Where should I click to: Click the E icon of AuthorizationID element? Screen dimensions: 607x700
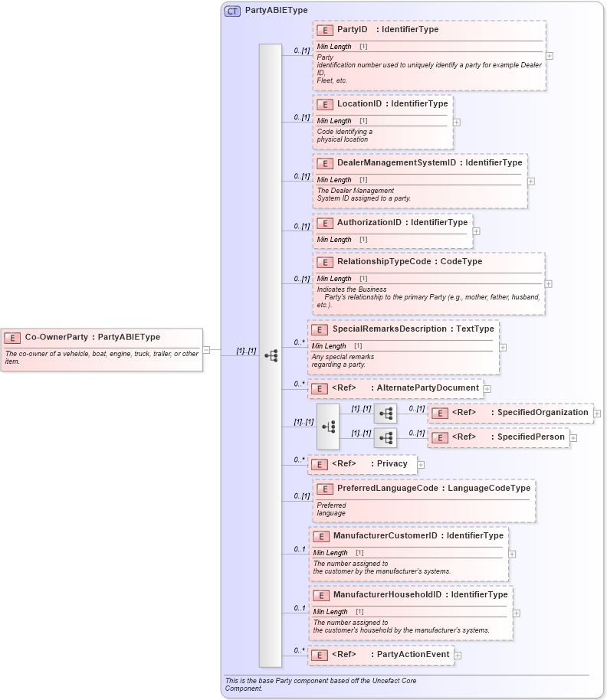click(x=325, y=223)
